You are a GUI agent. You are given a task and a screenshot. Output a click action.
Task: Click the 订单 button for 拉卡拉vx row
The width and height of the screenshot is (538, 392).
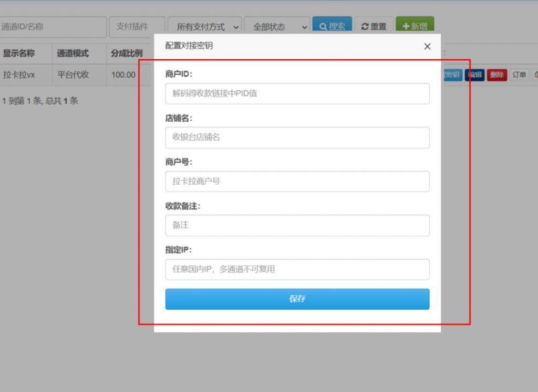point(519,75)
